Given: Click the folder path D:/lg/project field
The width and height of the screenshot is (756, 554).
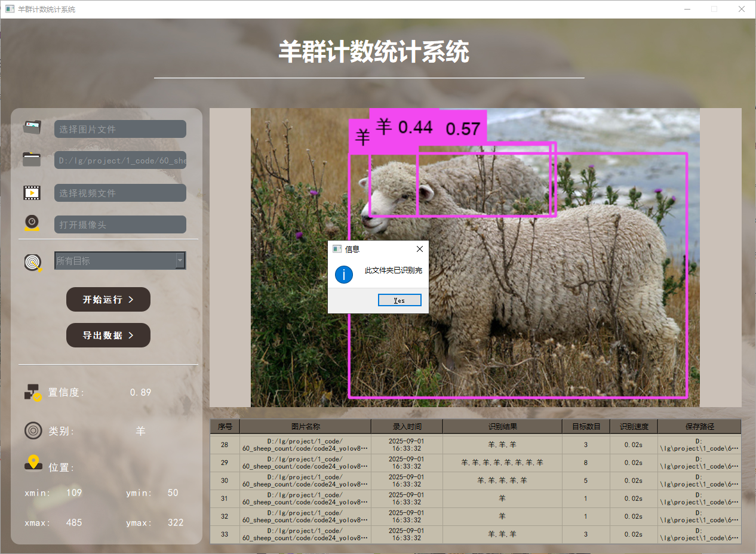Looking at the screenshot, I should [x=120, y=160].
